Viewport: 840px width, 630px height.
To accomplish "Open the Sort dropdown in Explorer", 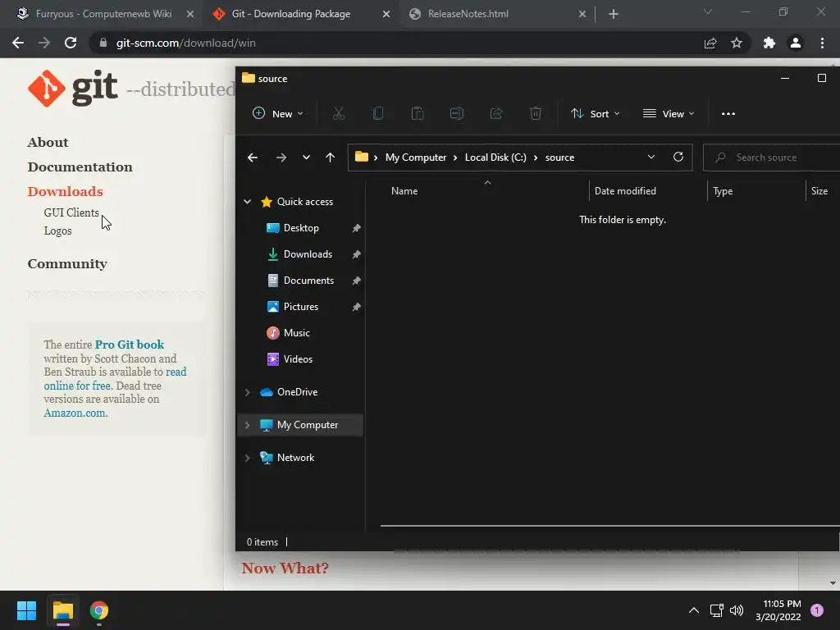I will 596,113.
